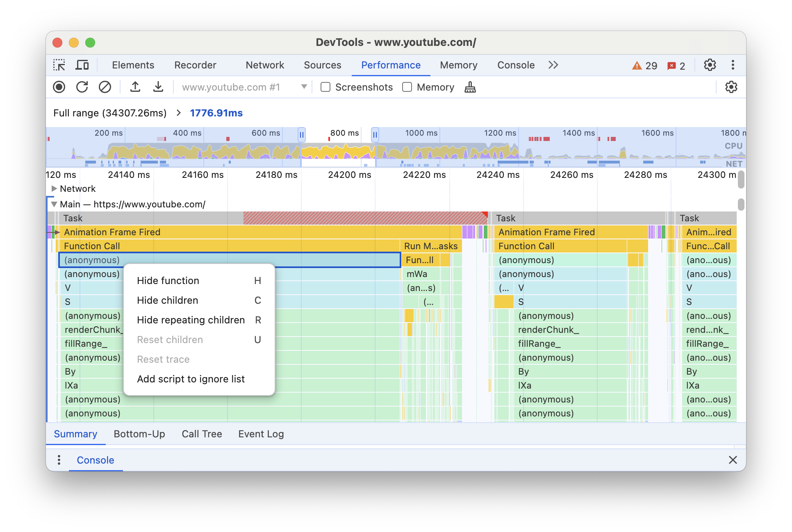792x532 pixels.
Task: Click the clear recording icon
Action: pyautogui.click(x=105, y=87)
